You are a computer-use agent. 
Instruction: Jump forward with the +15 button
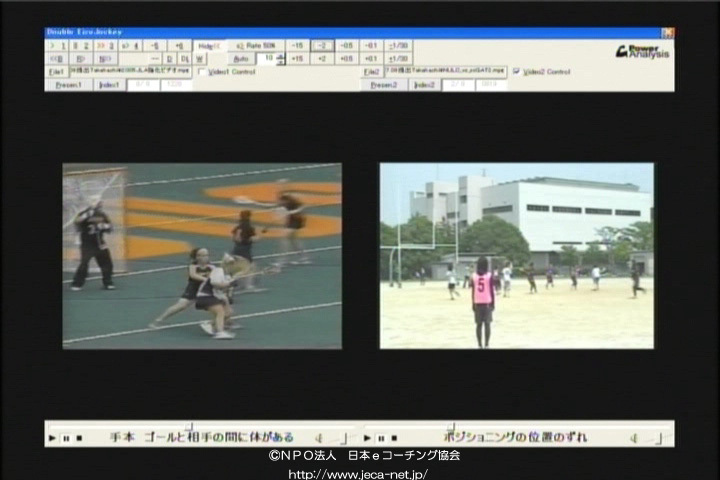(298, 59)
